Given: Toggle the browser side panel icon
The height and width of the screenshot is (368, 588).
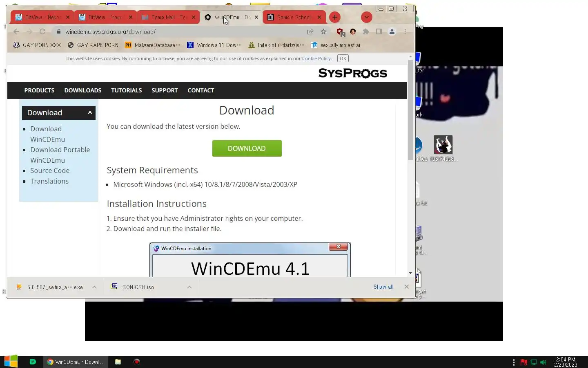Looking at the screenshot, I should pos(379,31).
